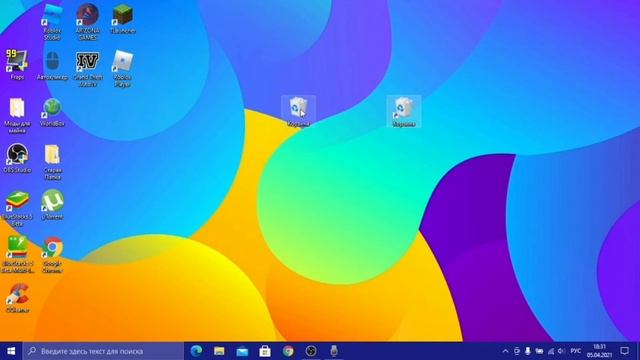Open the Mail app on the taskbar
The image size is (640, 360).
(x=242, y=351)
